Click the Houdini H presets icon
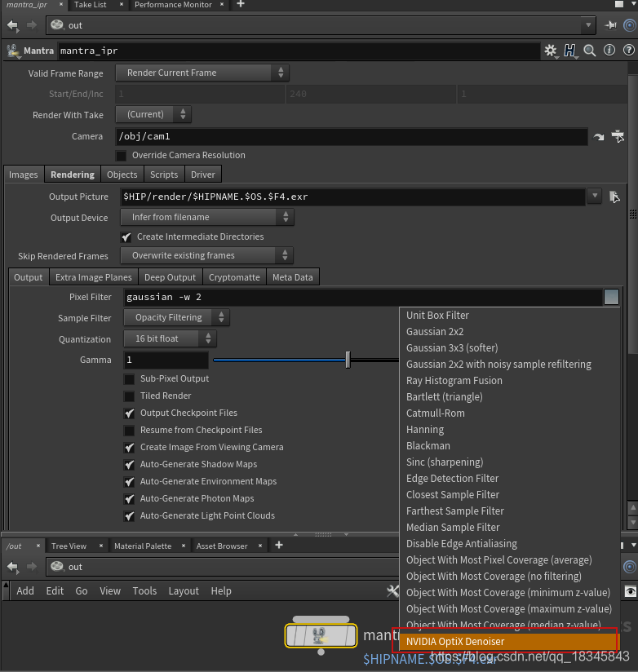The height and width of the screenshot is (672, 638). 570,51
